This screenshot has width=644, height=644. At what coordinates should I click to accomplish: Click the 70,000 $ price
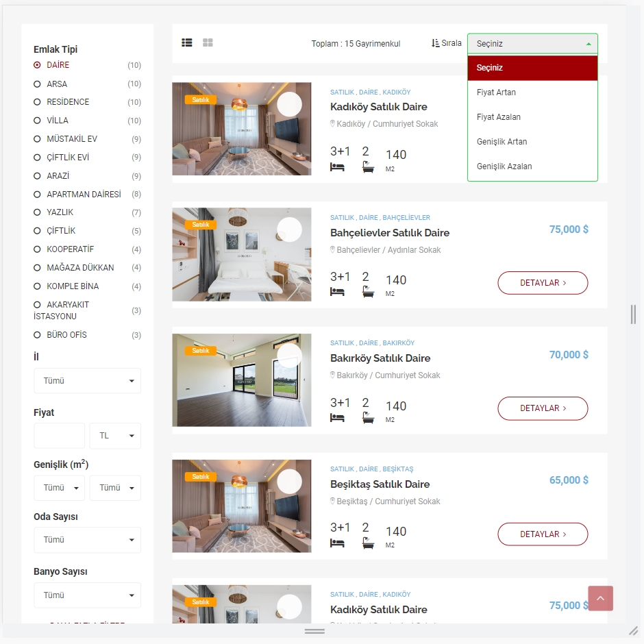(x=569, y=354)
